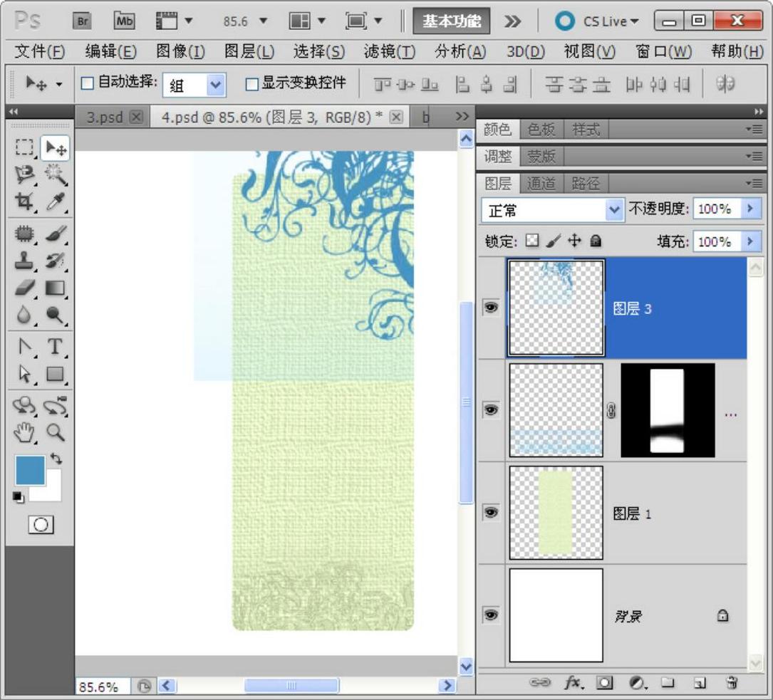Viewport: 773px width, 700px height.
Task: Enable the 显示变换控件 checkbox
Action: (x=251, y=84)
